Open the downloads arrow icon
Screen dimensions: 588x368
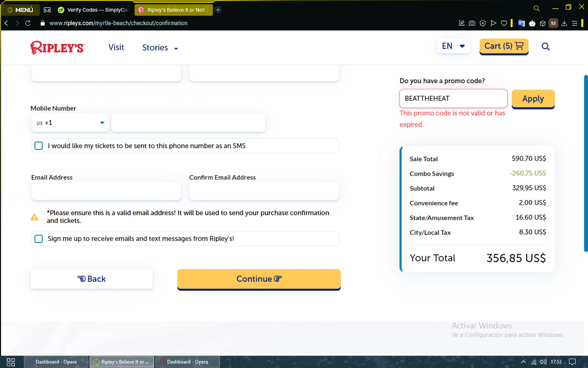pos(564,23)
